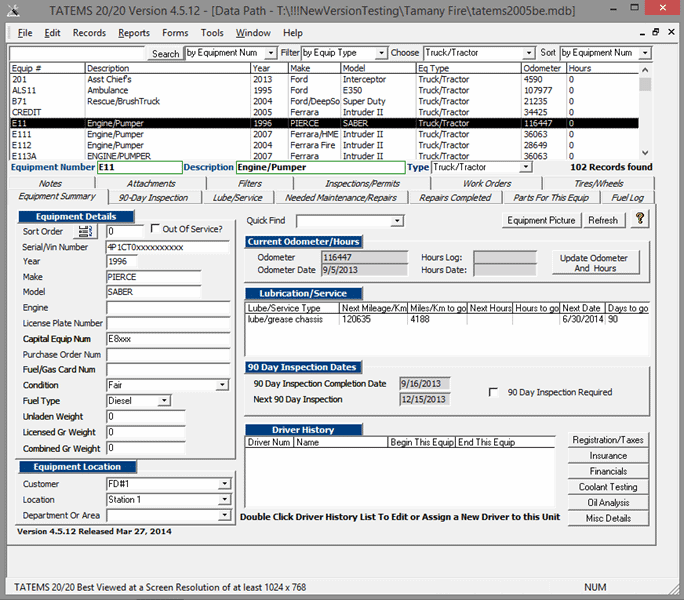684x600 pixels.
Task: Open the Forms menu
Action: 175,33
